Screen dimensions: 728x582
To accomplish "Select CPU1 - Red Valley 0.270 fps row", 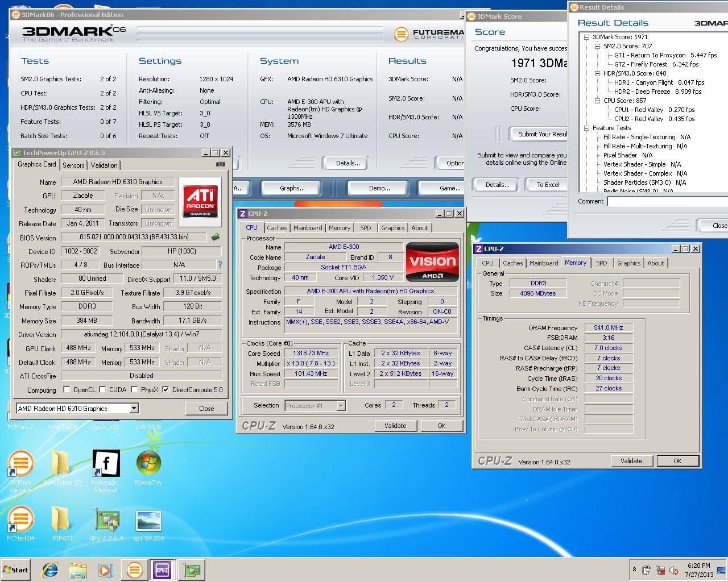I will [654, 110].
